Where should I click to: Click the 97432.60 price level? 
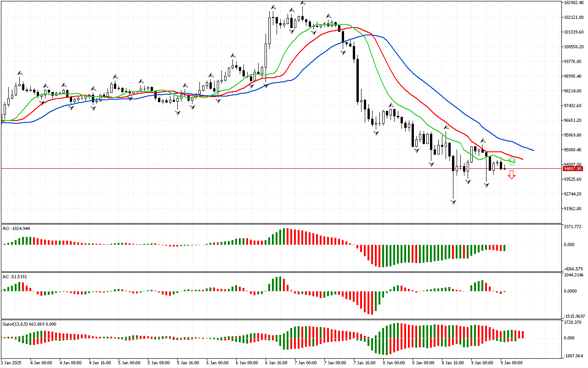click(x=574, y=106)
